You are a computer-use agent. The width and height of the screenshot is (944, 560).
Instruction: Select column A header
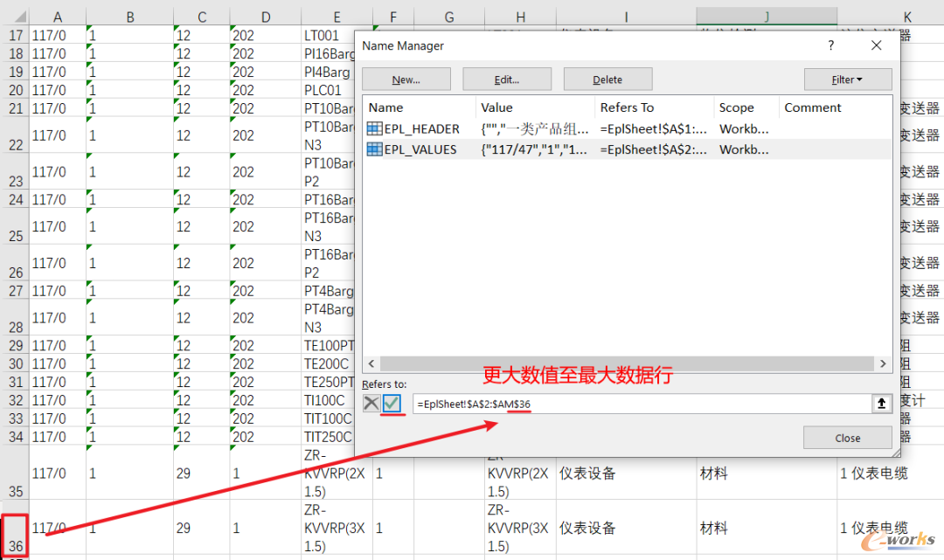point(58,17)
